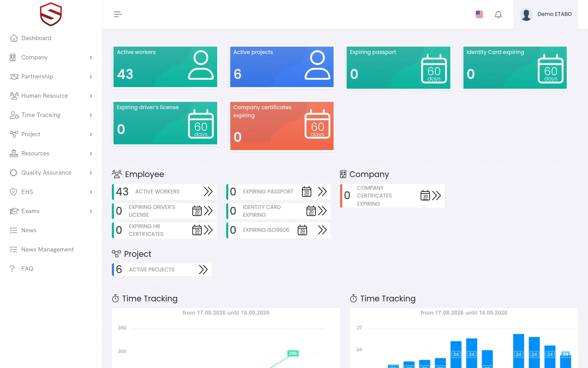Click the Identity Card expiring card
The image size is (588, 368).
pyautogui.click(x=515, y=68)
